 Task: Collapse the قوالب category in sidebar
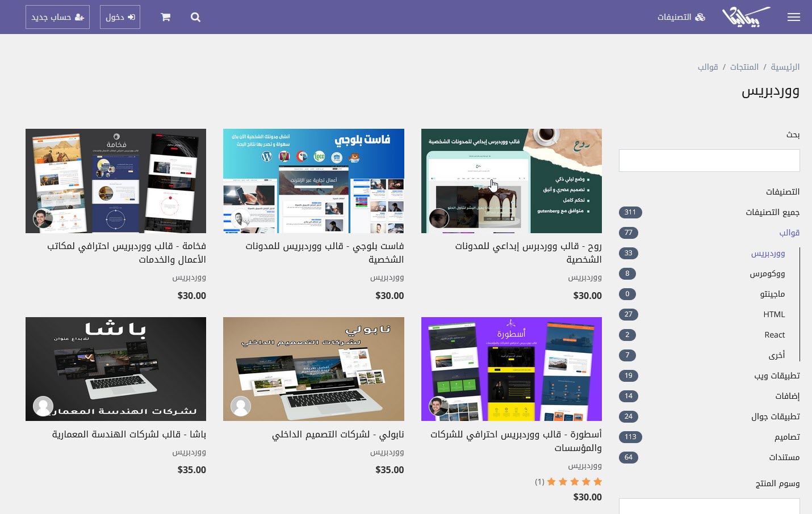[789, 233]
